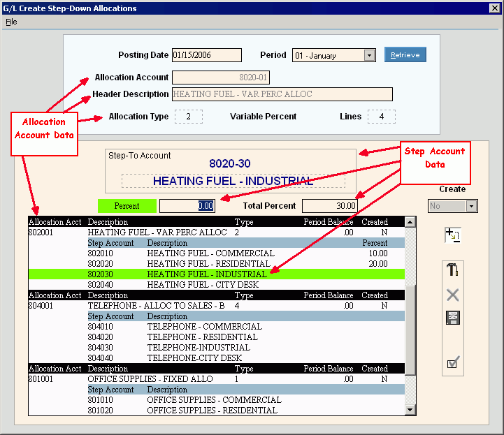Click the expand/collapse plus-minus icon
Image resolution: width=504 pixels, height=435 pixels.
pyautogui.click(x=452, y=235)
